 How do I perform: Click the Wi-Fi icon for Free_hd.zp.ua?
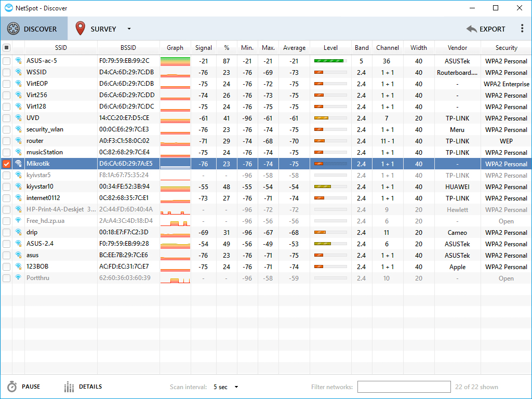click(18, 221)
